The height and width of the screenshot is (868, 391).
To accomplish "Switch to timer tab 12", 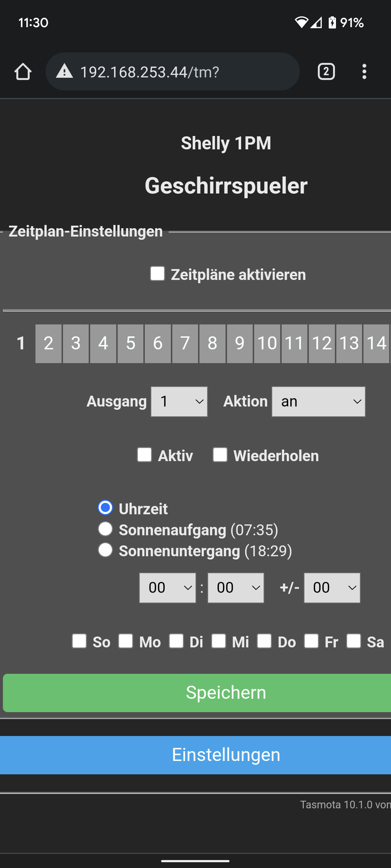I will pos(321,343).
